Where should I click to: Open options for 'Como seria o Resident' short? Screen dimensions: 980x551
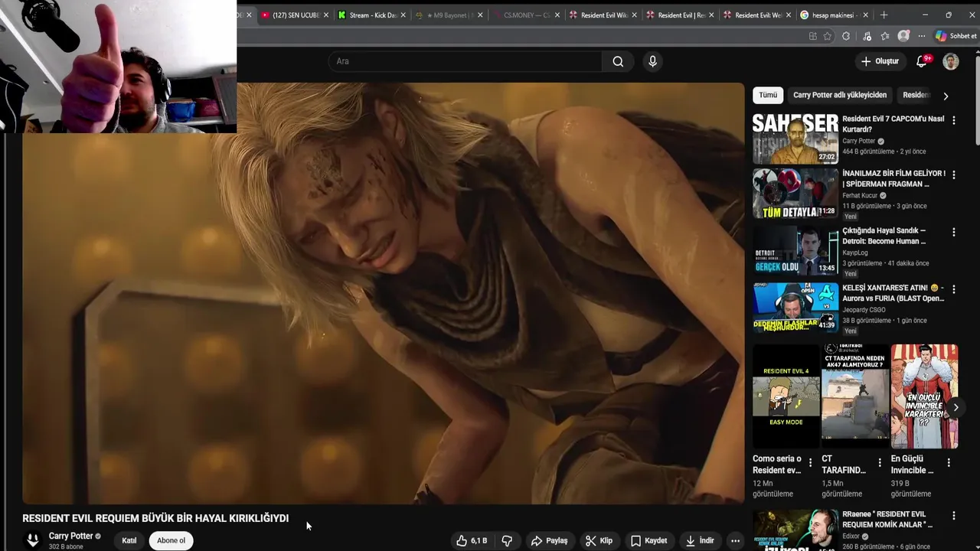(810, 462)
